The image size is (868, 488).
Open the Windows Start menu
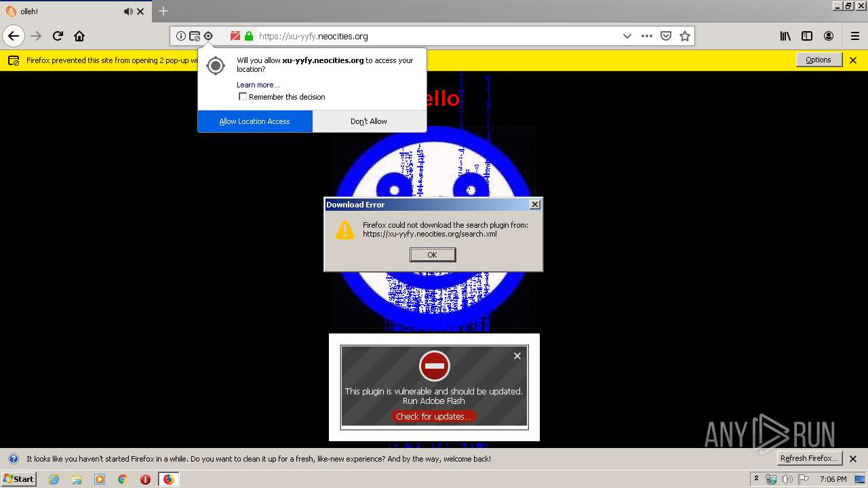tap(19, 479)
